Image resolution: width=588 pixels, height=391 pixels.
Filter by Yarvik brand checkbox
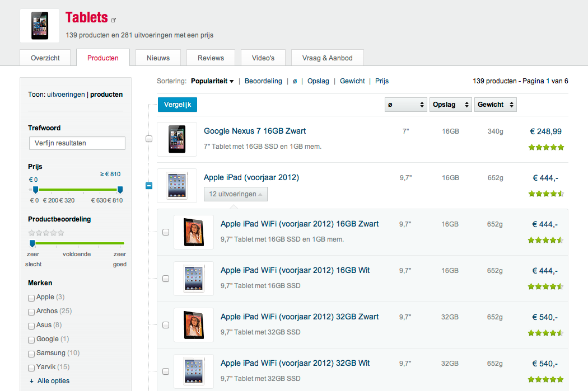(x=31, y=368)
